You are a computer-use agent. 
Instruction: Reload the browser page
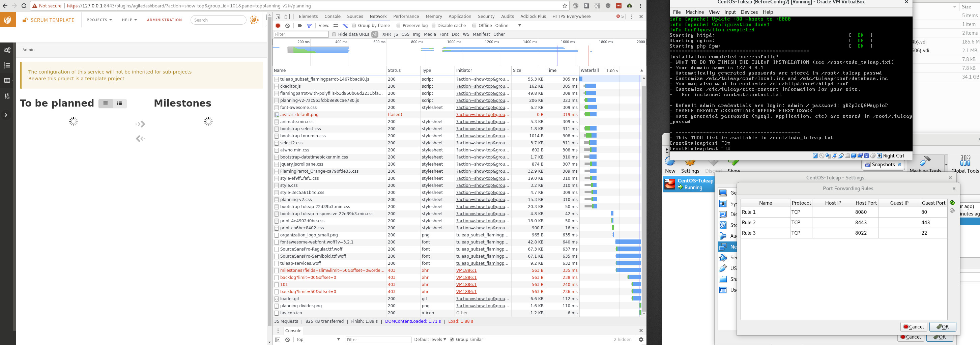(24, 6)
